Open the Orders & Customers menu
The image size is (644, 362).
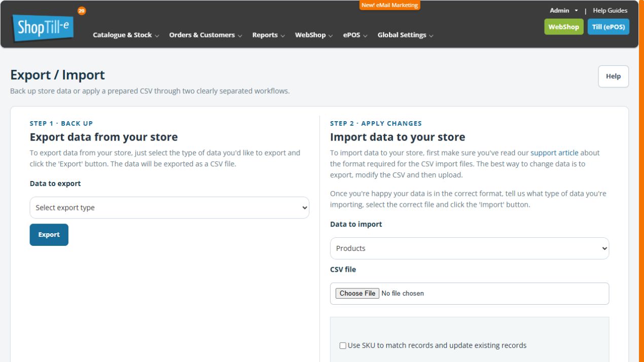click(205, 35)
